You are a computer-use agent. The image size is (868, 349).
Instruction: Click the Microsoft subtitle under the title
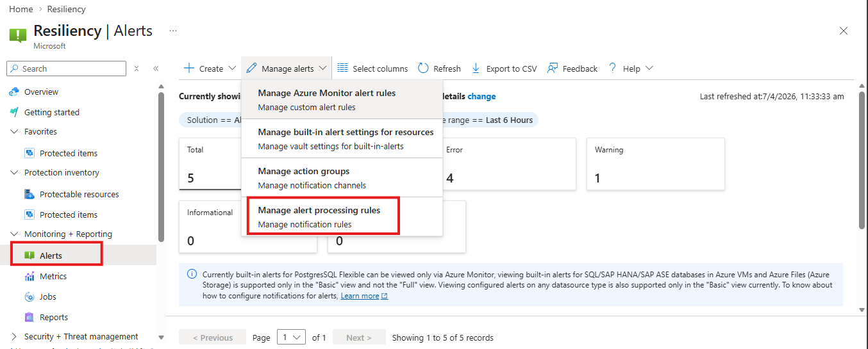point(49,46)
